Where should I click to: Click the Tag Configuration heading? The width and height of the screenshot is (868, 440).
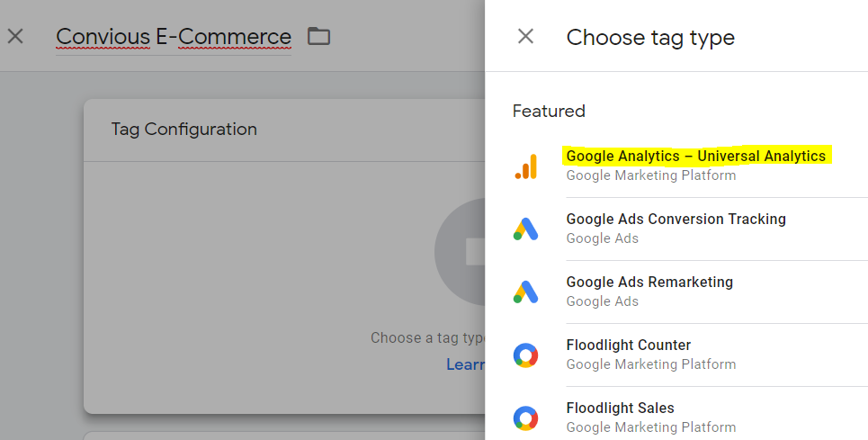coord(184,130)
